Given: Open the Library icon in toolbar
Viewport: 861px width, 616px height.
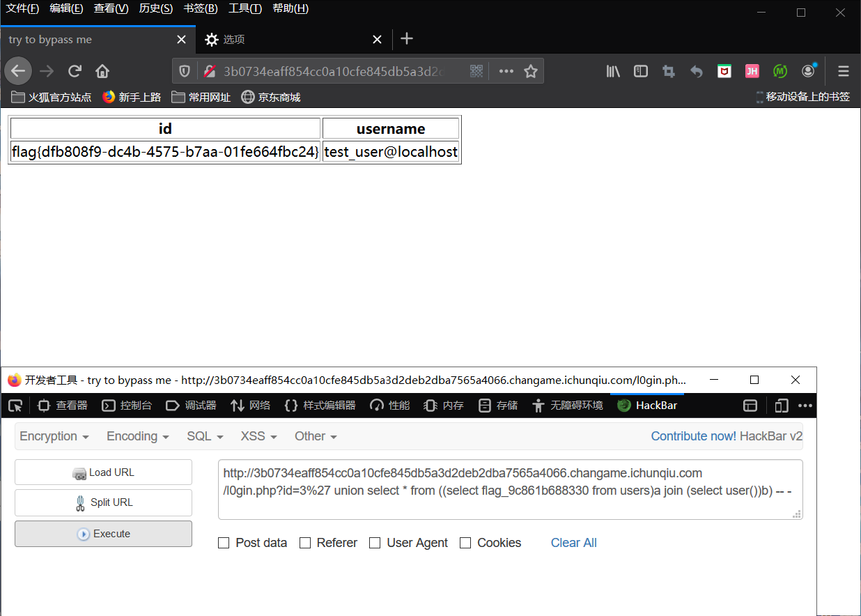Looking at the screenshot, I should pyautogui.click(x=613, y=71).
